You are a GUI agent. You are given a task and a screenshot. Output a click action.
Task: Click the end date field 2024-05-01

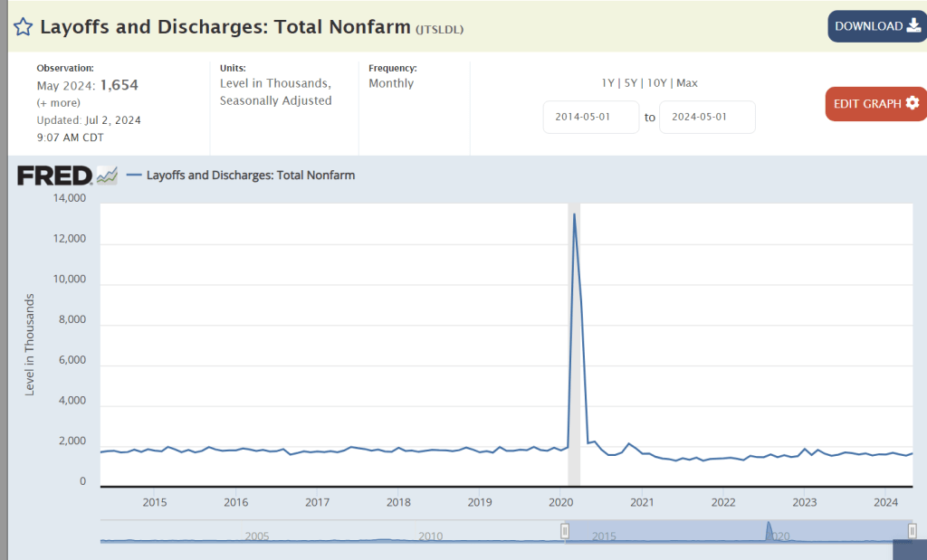707,118
